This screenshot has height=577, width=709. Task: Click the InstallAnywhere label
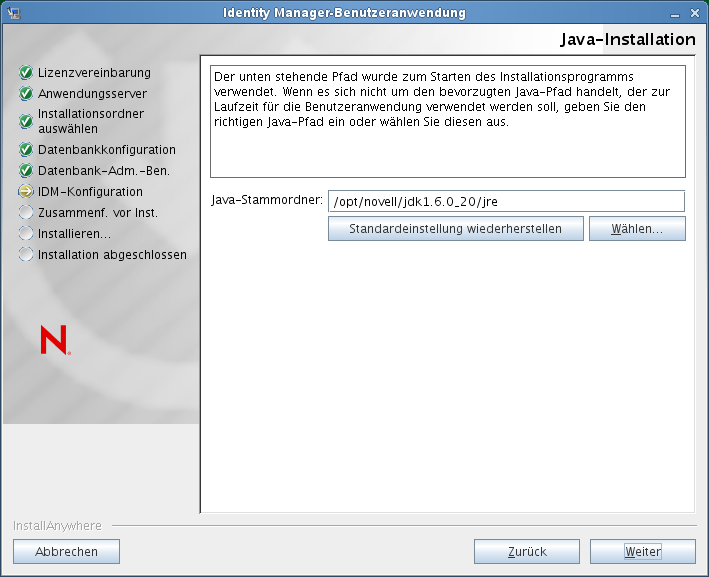57,526
